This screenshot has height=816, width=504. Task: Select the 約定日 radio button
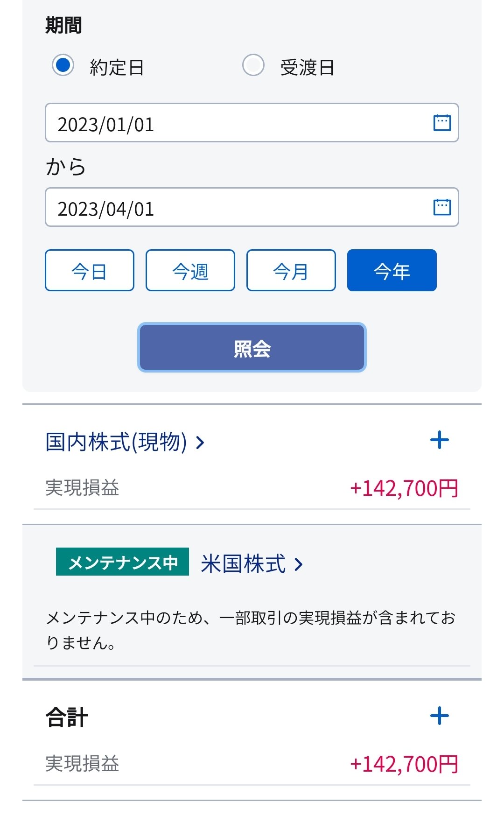(63, 65)
